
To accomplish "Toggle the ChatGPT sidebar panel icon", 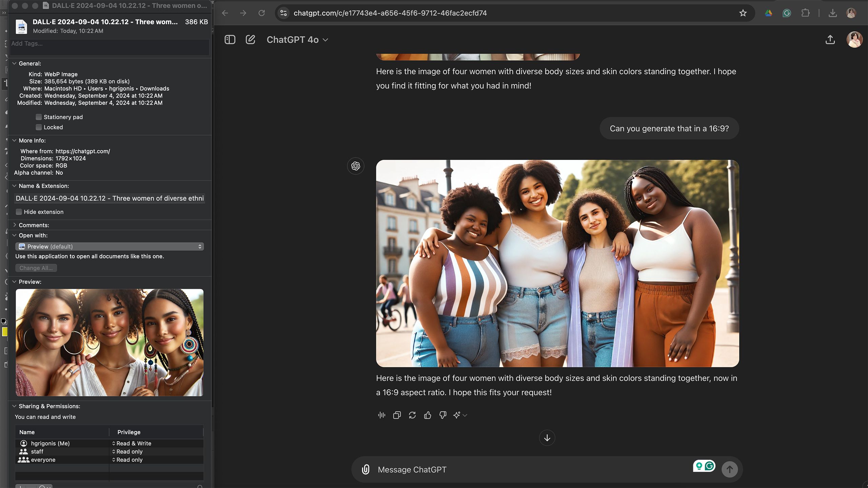I will [230, 40].
